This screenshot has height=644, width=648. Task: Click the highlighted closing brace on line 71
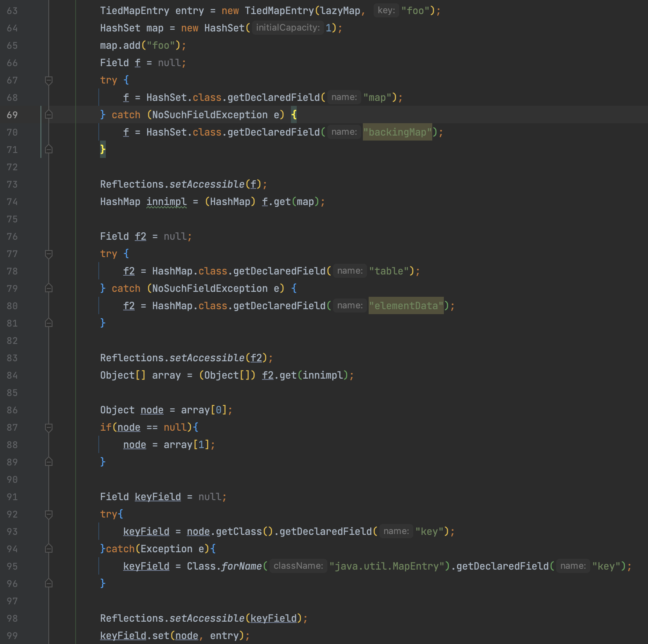coord(103,150)
